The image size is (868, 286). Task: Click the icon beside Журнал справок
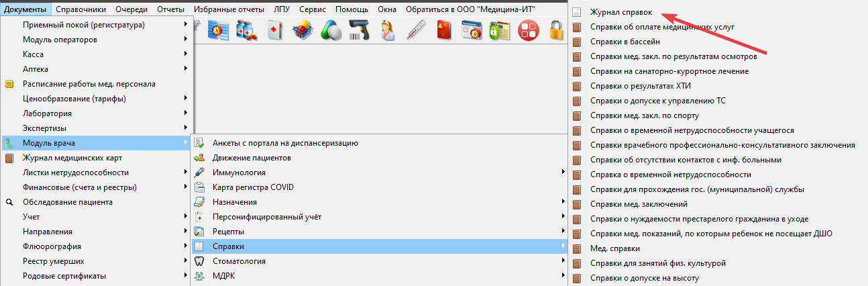click(576, 12)
